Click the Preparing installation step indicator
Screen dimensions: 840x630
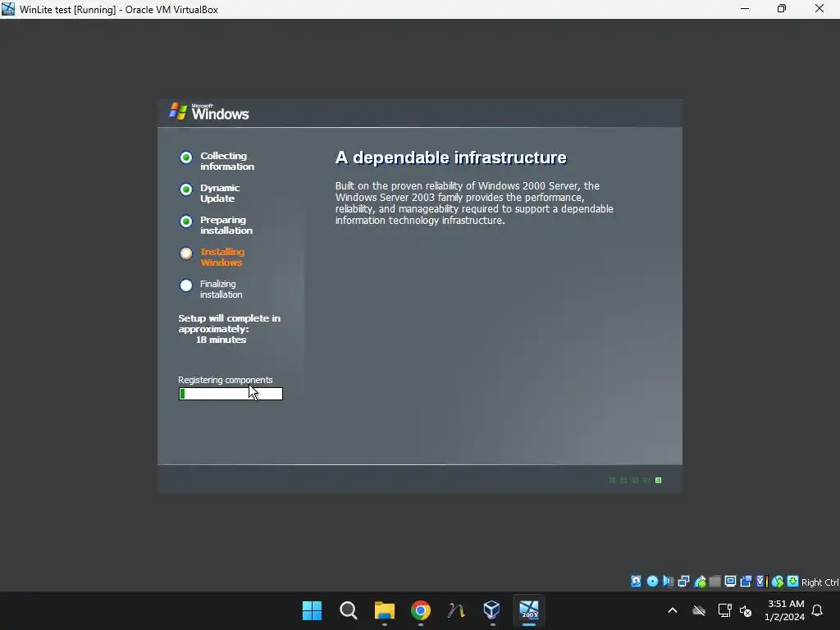[186, 221]
